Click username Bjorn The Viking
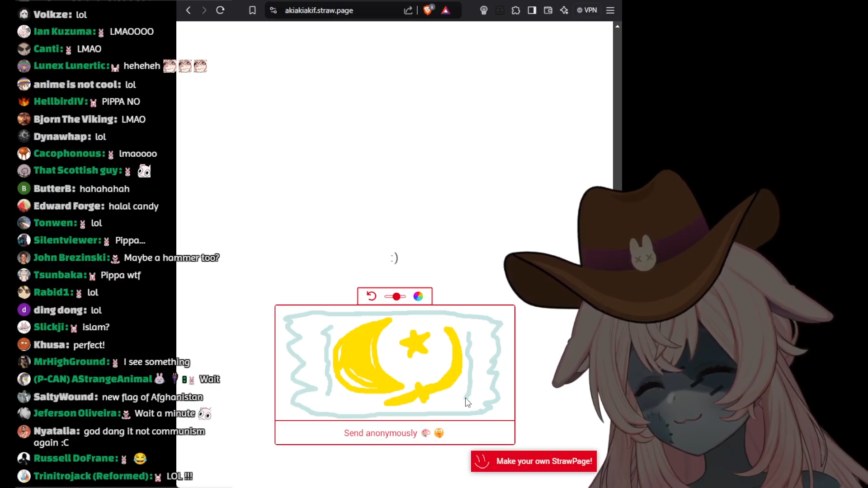This screenshot has width=868, height=488. coord(75,119)
